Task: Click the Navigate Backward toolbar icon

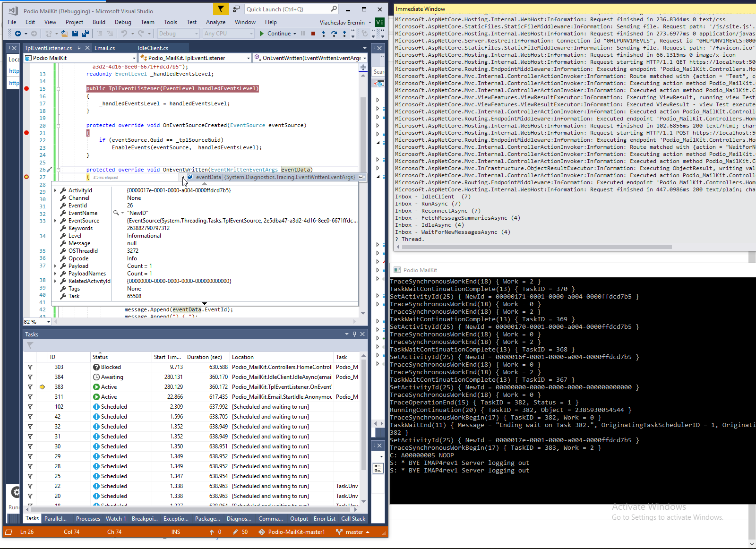Action: click(18, 34)
